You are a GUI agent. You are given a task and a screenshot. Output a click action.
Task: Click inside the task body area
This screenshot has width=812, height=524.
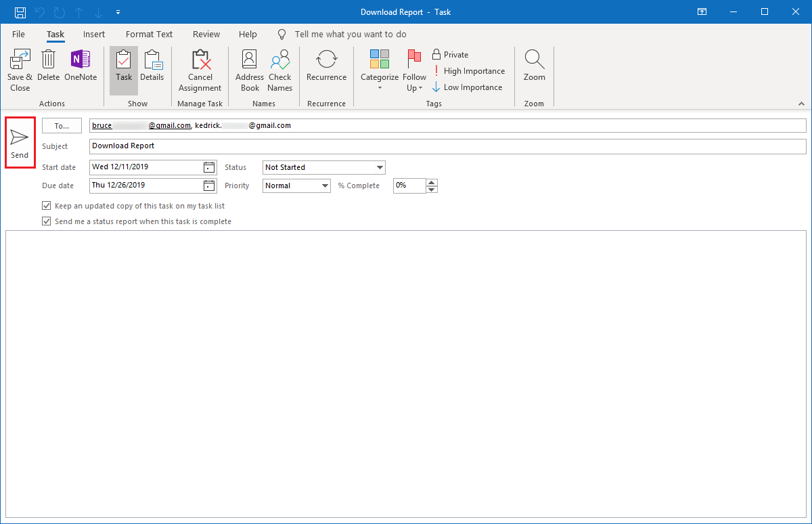tap(406, 374)
